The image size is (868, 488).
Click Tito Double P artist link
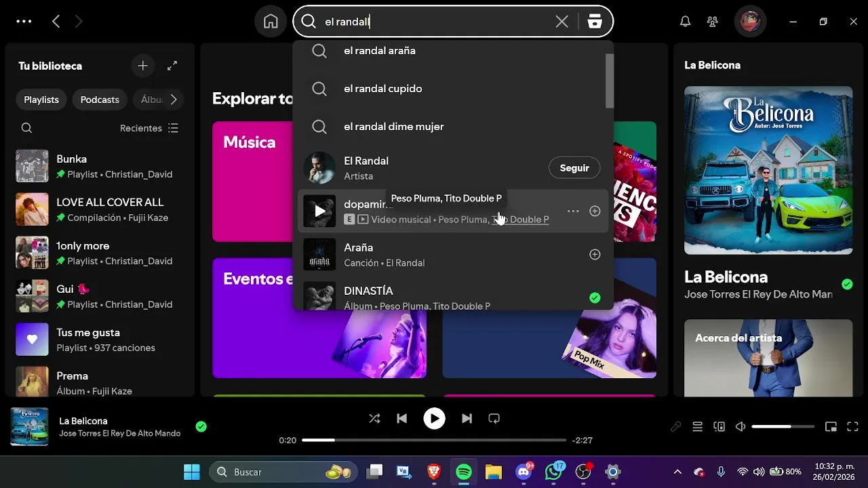(520, 220)
